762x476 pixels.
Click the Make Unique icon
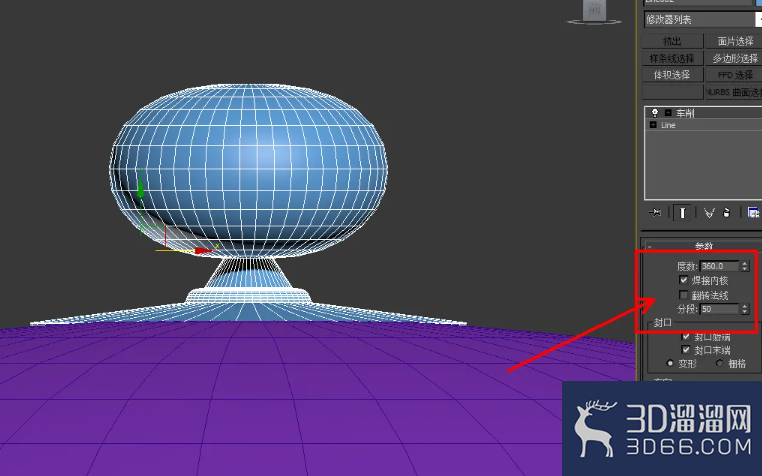pyautogui.click(x=709, y=212)
